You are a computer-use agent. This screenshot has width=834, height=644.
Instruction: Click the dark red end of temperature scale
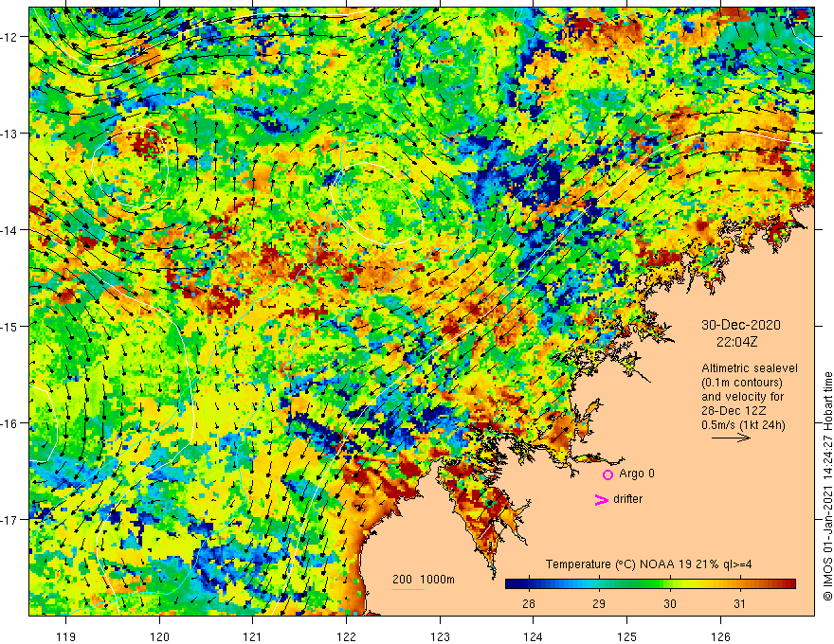[789, 584]
